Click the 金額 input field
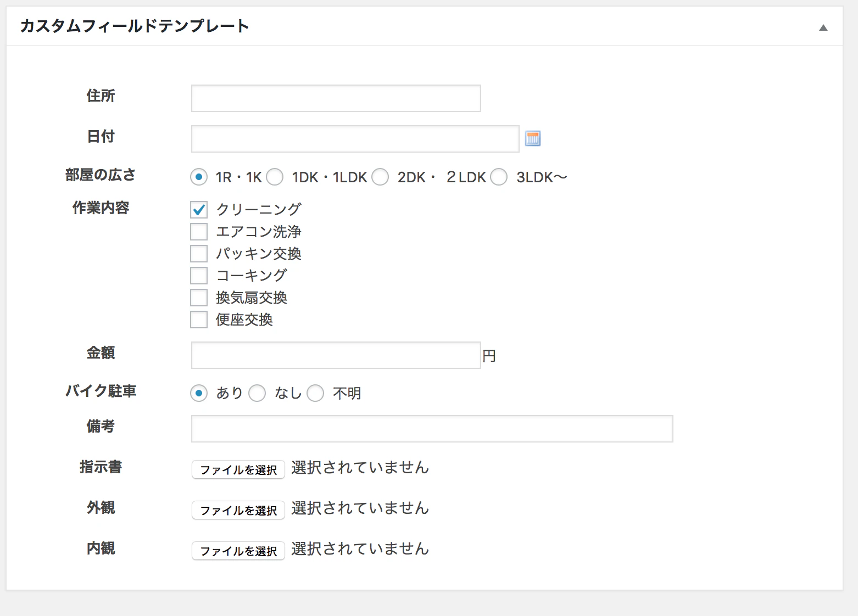Image resolution: width=858 pixels, height=616 pixels. click(336, 355)
